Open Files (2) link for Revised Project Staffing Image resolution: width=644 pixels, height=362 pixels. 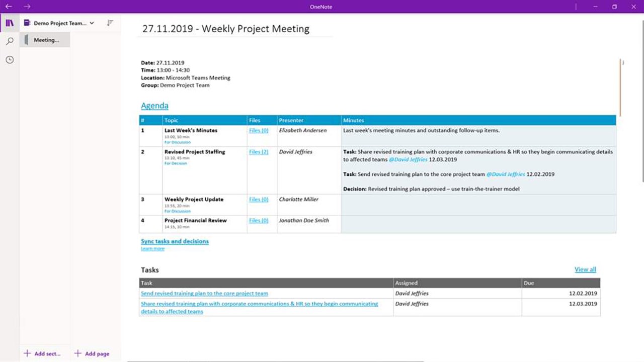[259, 152]
